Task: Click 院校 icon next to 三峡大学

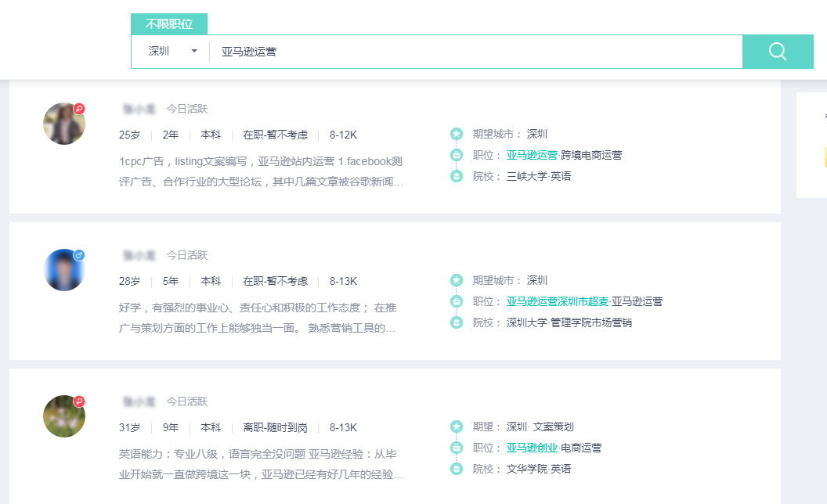Action: click(457, 176)
